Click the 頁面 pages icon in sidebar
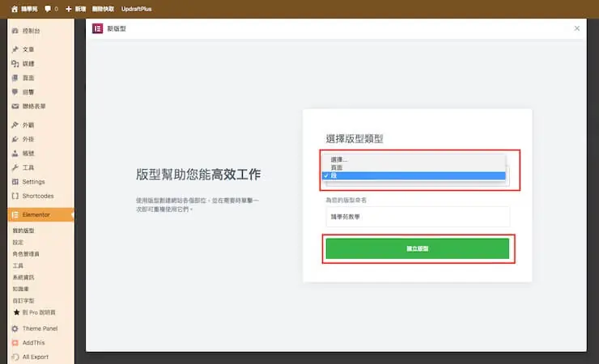This screenshot has height=364, width=599. click(15, 78)
